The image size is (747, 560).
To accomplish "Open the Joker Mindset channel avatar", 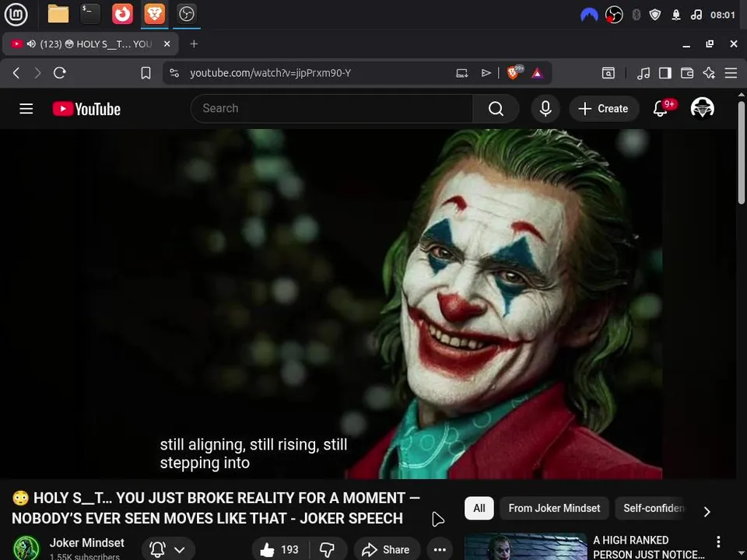I will click(26, 548).
